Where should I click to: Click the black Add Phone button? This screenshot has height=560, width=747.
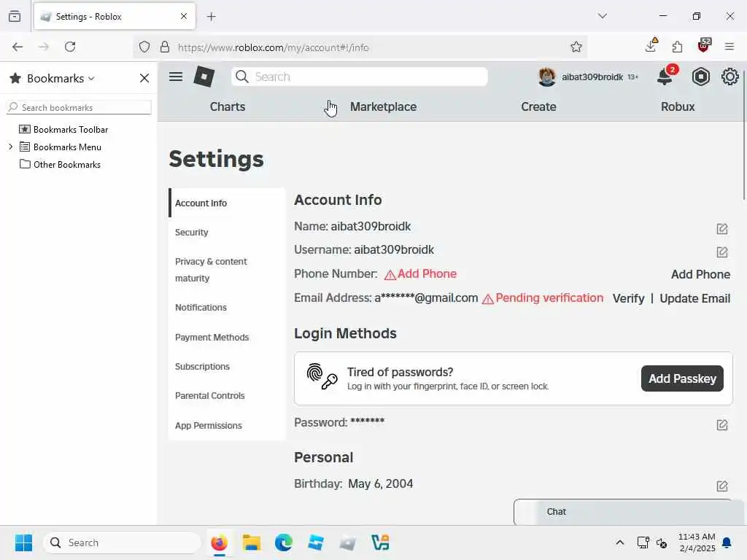tap(700, 274)
